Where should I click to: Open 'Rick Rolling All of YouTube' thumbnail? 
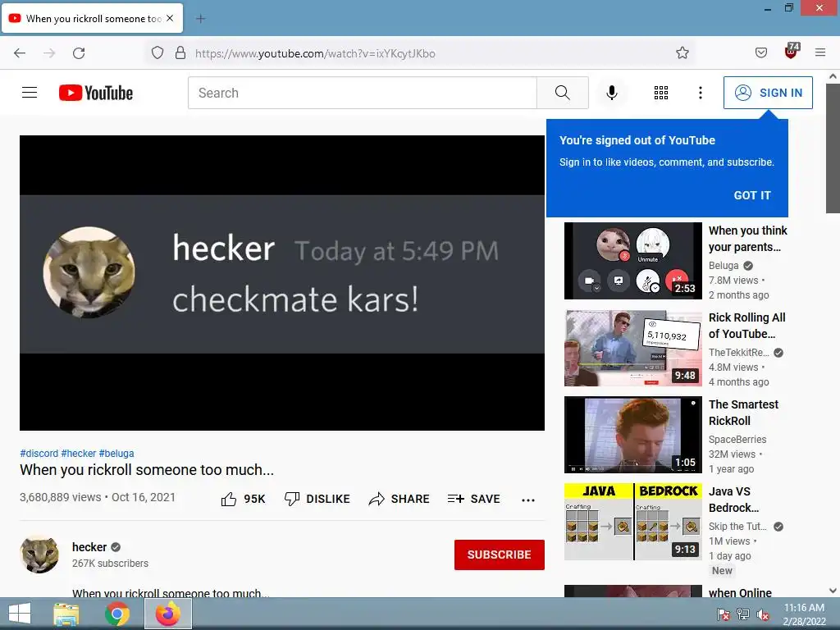point(633,348)
